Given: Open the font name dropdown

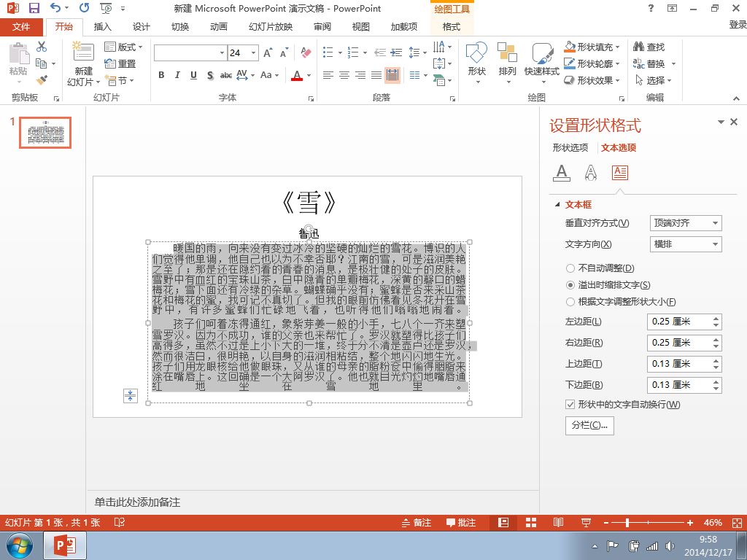Looking at the screenshot, I should click(222, 52).
